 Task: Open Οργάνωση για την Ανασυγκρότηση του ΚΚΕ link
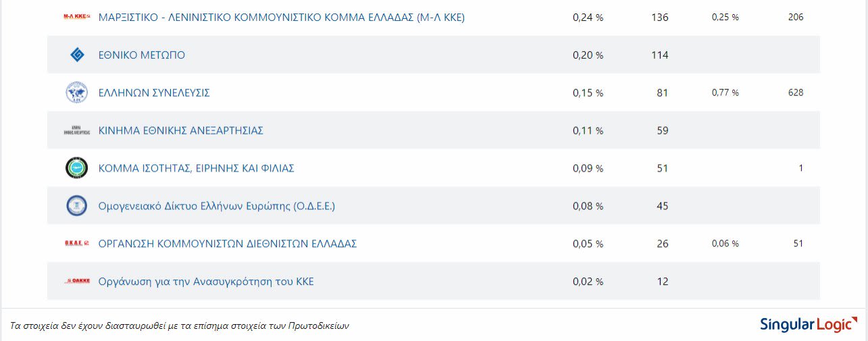pos(205,282)
